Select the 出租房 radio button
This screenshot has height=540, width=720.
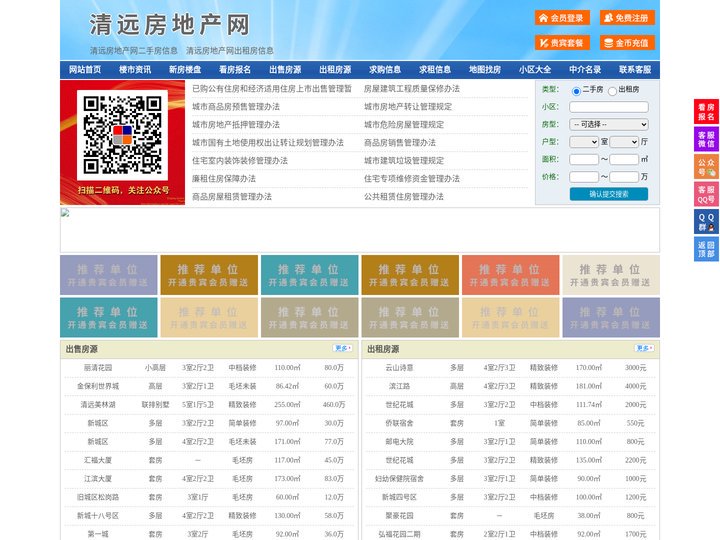point(612,91)
